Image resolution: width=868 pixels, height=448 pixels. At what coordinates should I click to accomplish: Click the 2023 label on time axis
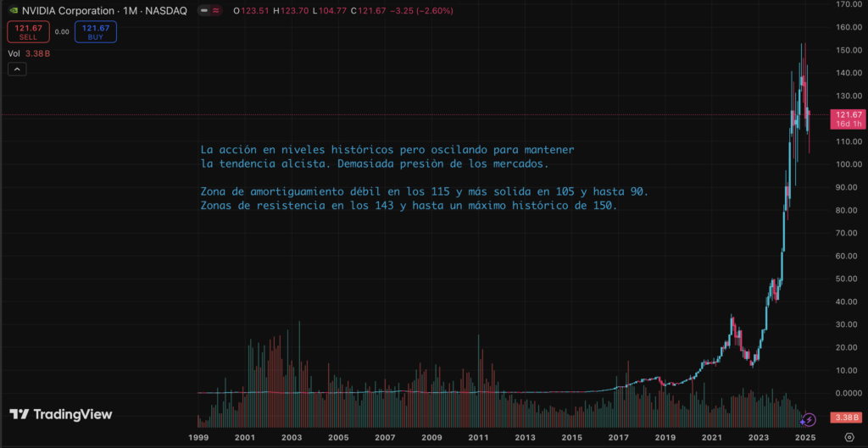point(759,437)
